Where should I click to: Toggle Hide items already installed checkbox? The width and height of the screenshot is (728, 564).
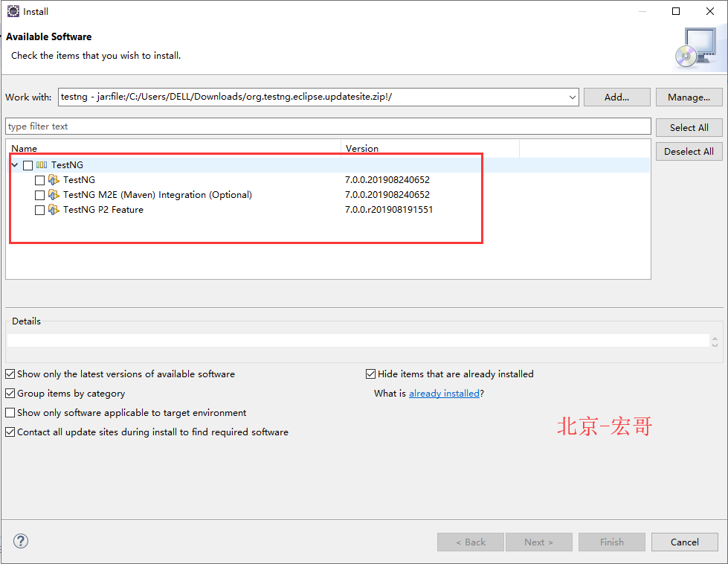click(370, 374)
